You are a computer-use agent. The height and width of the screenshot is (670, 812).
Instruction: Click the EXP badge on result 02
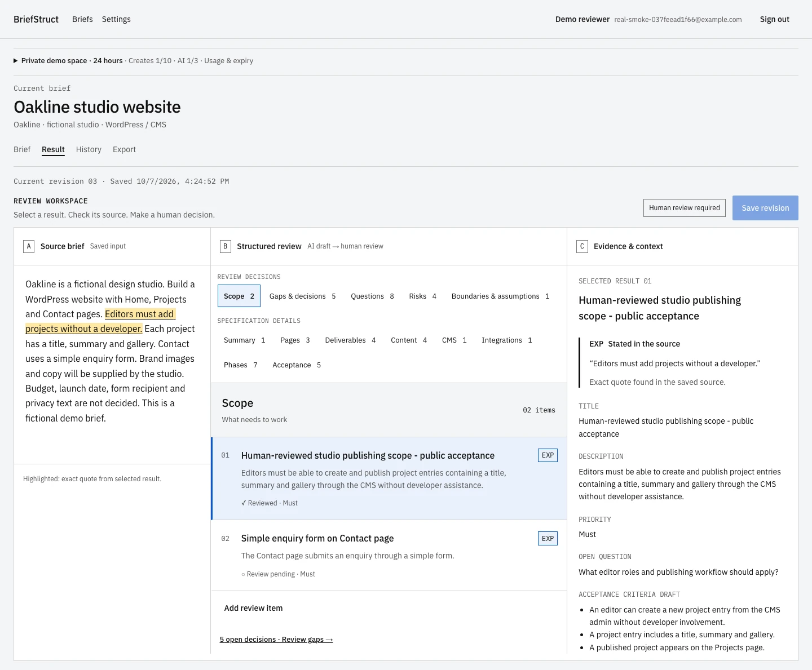point(548,539)
